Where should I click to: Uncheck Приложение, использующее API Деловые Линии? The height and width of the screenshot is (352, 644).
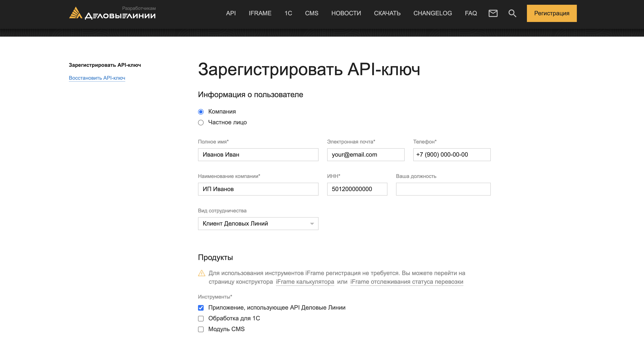[x=201, y=308]
